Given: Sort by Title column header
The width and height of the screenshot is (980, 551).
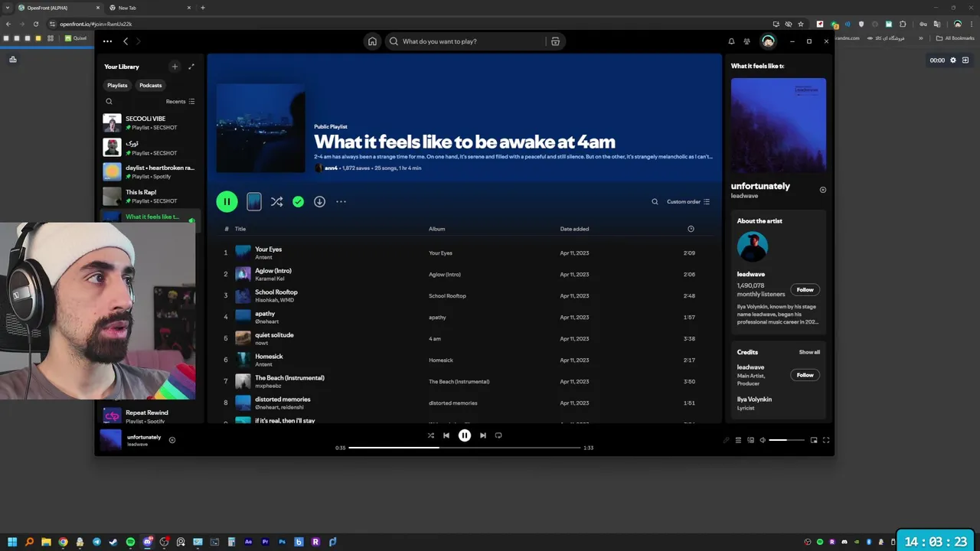Looking at the screenshot, I should (x=240, y=229).
